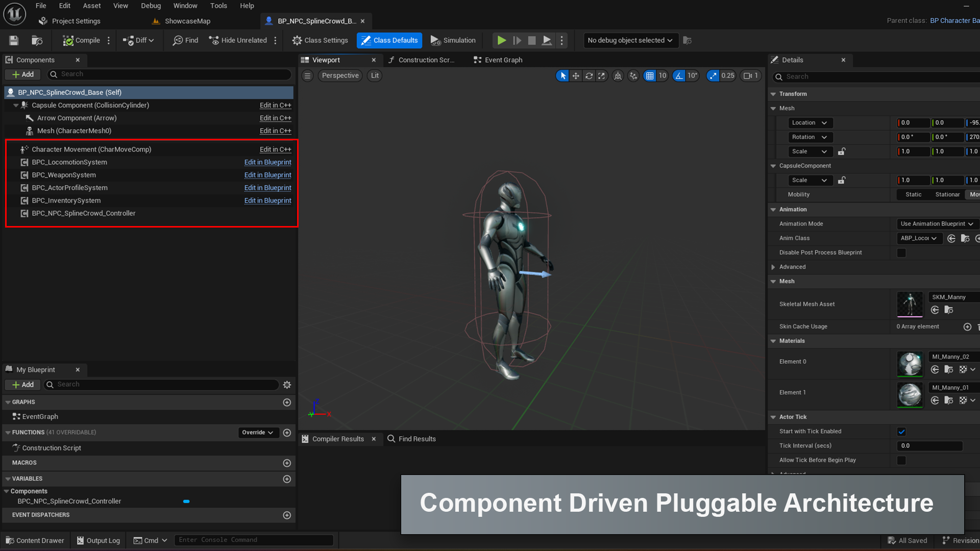Toggle the Mesh scale lock icon

842,152
